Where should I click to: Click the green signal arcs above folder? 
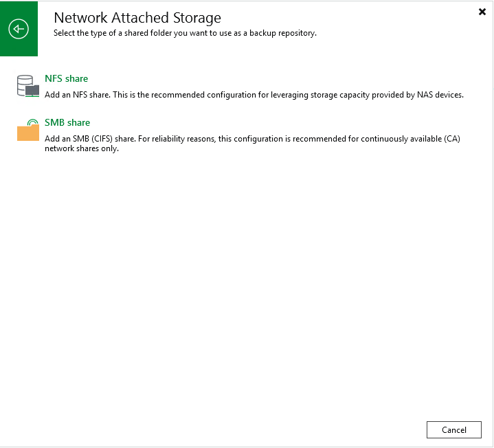coord(33,122)
